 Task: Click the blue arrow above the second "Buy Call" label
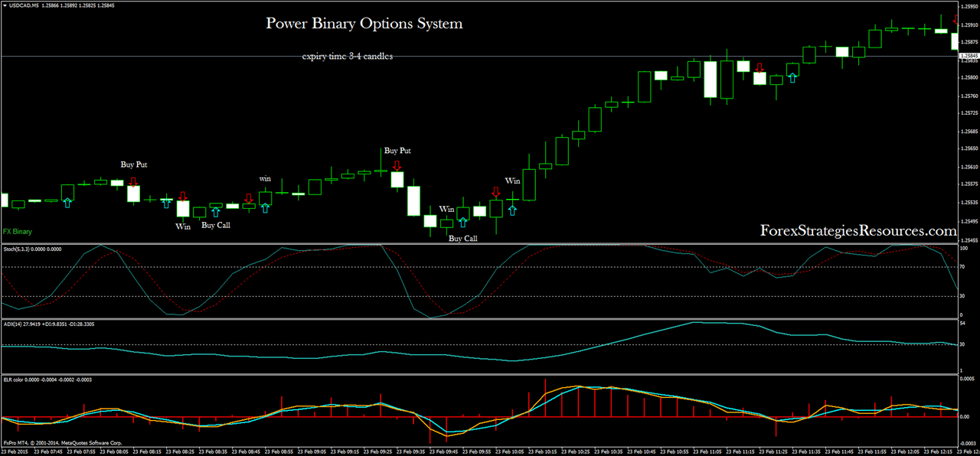click(462, 221)
